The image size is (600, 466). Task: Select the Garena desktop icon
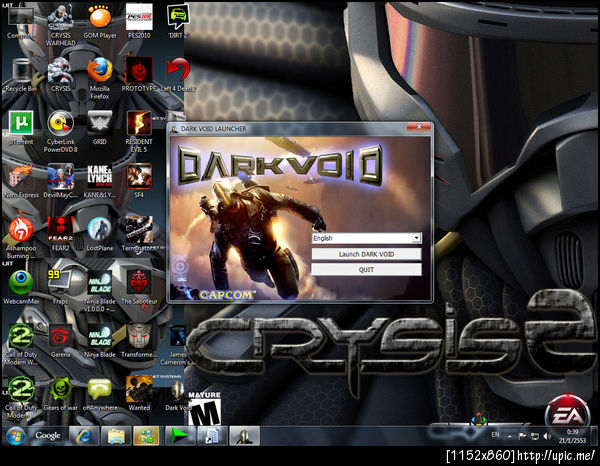(60, 341)
